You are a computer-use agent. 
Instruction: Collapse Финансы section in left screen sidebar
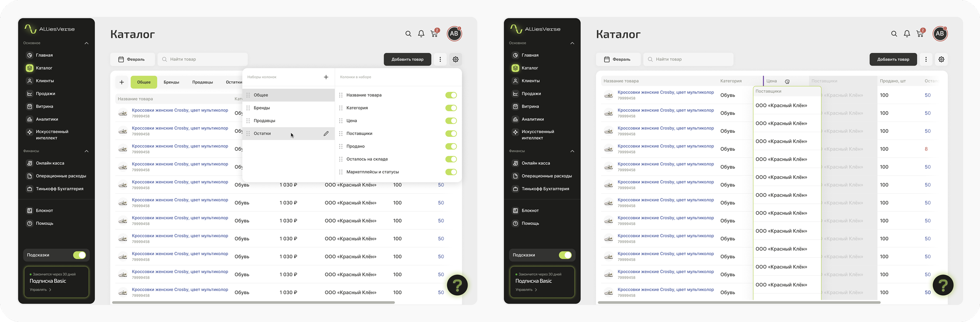point(86,151)
